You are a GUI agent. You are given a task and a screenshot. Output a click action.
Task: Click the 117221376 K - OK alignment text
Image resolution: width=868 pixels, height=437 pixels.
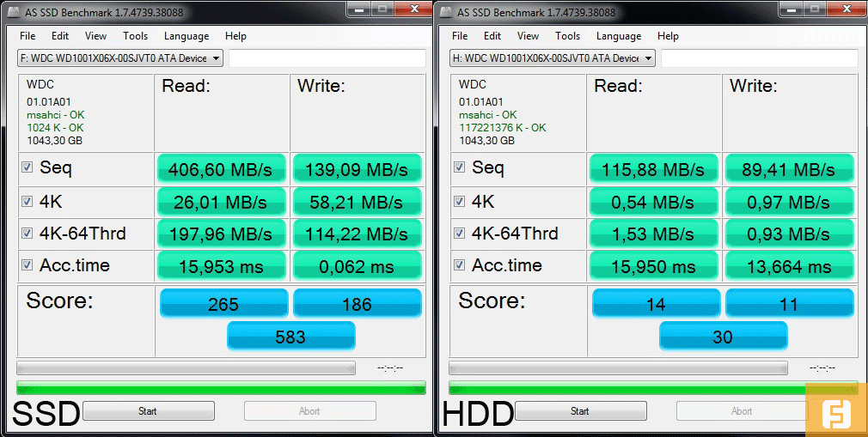[503, 128]
